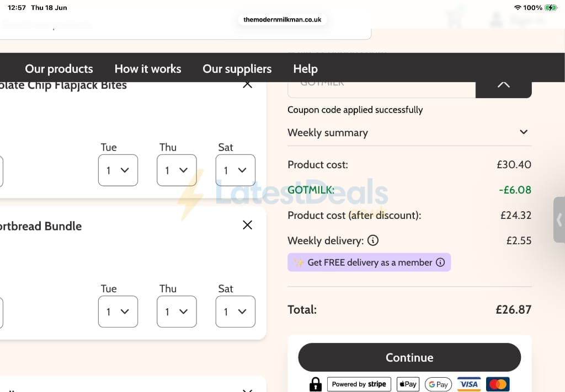Image resolution: width=565 pixels, height=392 pixels.
Task: Click the £24.32 after-discount amount
Action: click(516, 215)
